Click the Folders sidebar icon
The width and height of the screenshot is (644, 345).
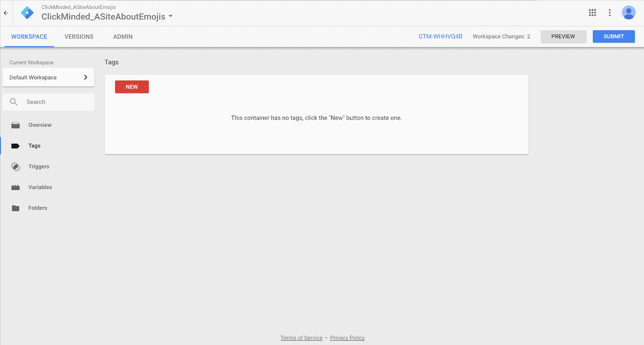click(x=16, y=208)
